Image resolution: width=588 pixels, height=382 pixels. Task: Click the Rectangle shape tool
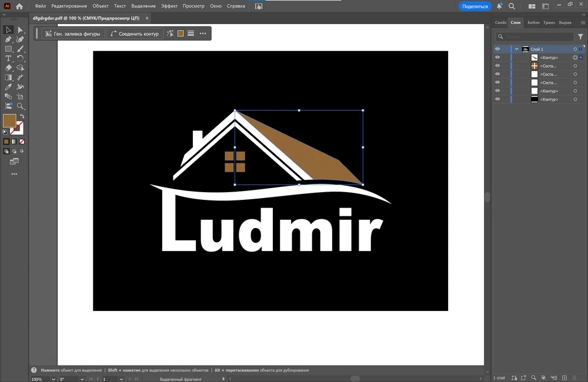click(9, 49)
